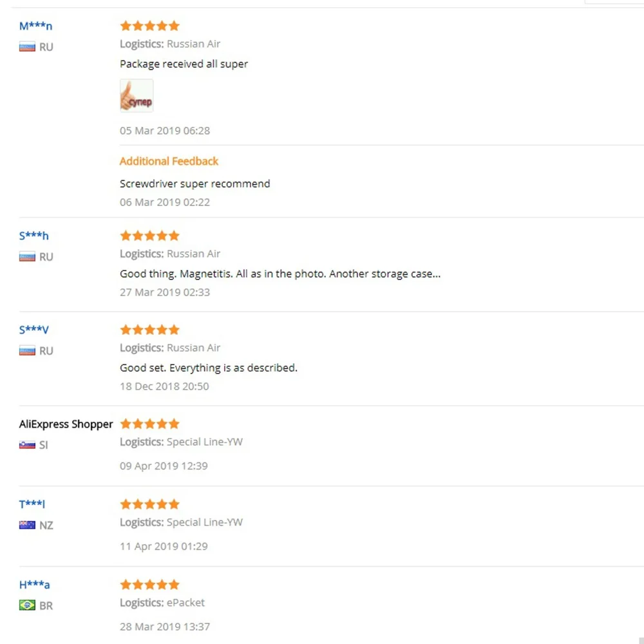Click the Slovenia flag icon labeled SI

(27, 445)
